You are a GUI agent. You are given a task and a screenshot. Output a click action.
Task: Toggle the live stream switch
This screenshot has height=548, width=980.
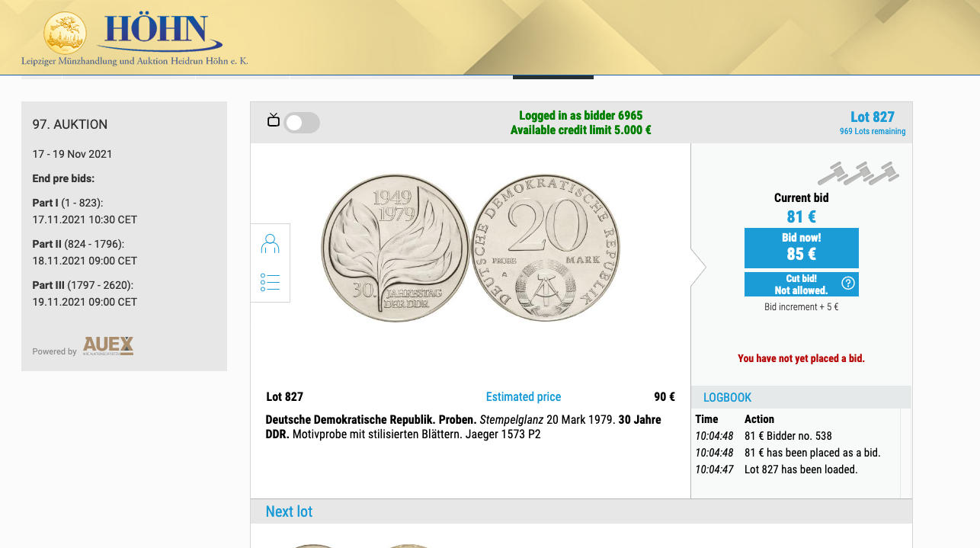(x=302, y=123)
